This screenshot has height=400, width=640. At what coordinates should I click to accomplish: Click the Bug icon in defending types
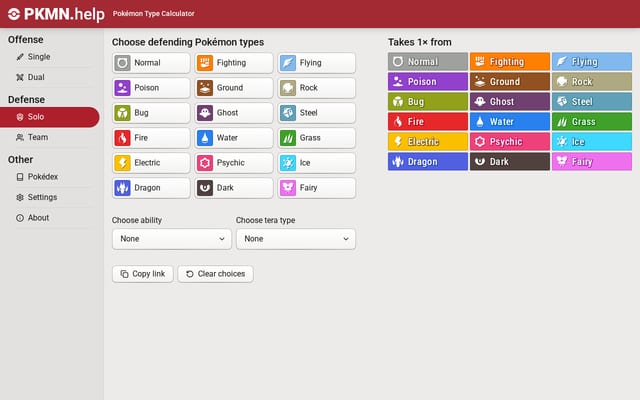pyautogui.click(x=122, y=113)
